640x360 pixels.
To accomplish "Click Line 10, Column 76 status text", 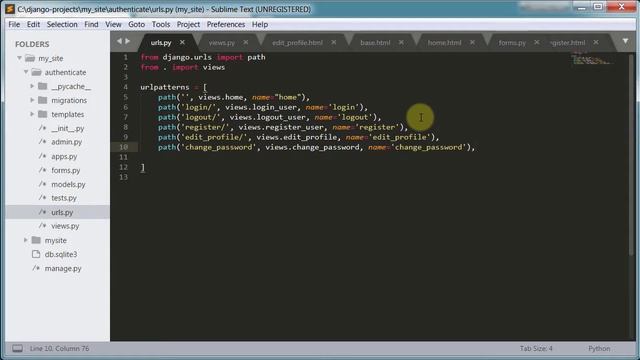I will 59,348.
